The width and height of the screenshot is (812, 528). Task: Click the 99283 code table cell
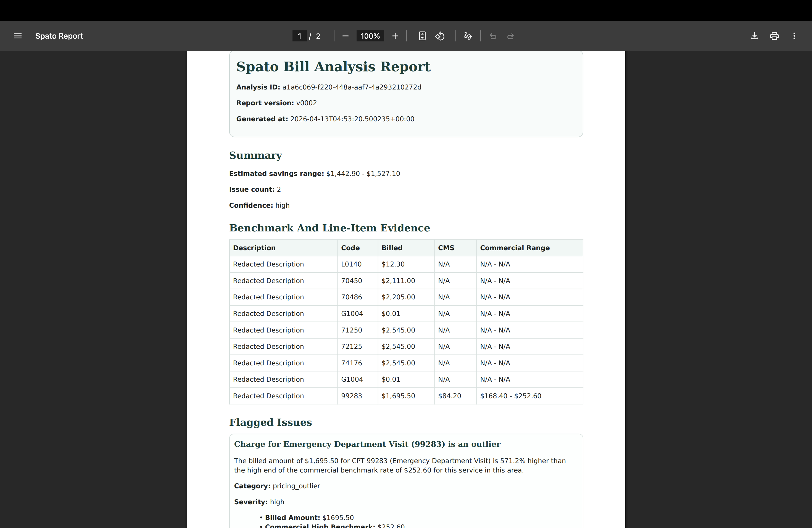pos(351,396)
